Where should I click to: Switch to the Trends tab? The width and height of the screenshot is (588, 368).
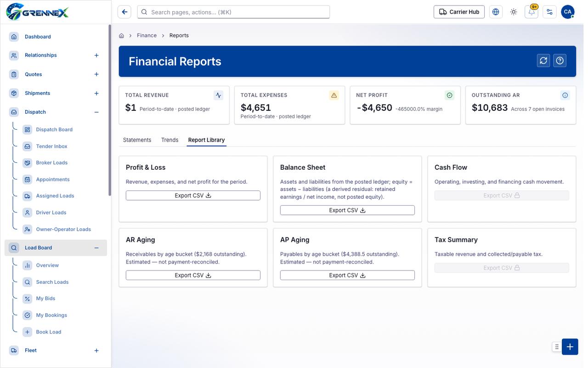170,140
